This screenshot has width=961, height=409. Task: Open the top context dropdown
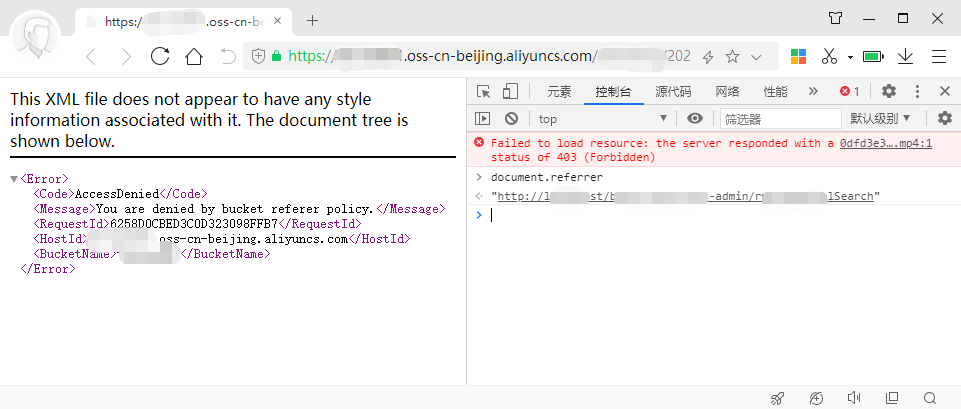(603, 118)
